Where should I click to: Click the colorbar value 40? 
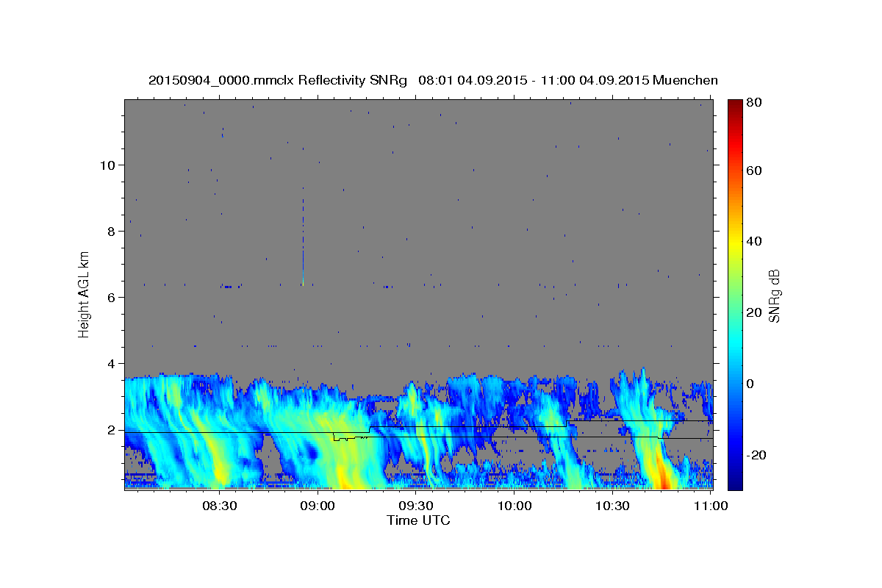click(753, 241)
